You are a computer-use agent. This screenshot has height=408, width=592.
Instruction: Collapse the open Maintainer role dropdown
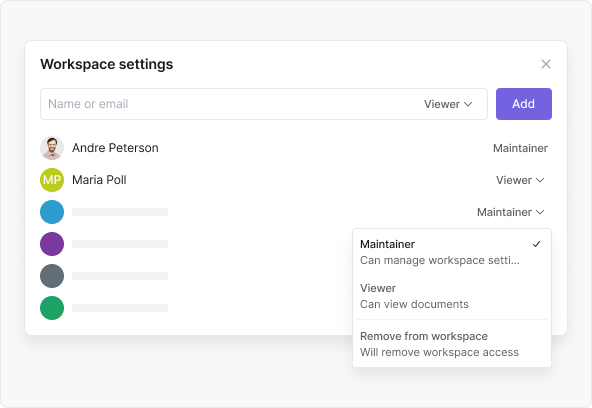click(511, 212)
